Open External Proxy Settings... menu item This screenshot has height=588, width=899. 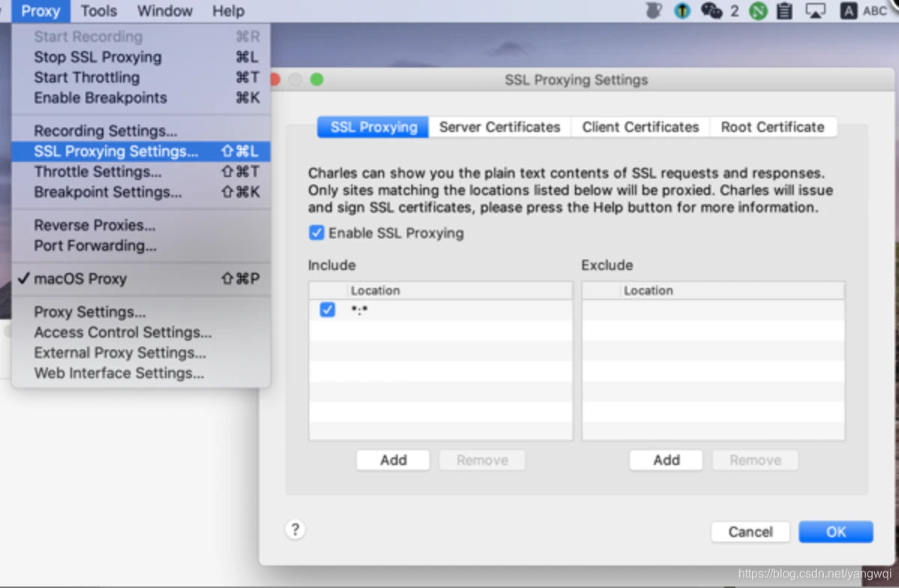[x=140, y=353]
